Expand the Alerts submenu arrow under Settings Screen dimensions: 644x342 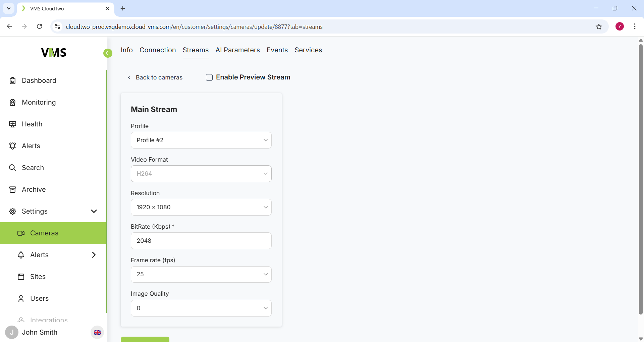pyautogui.click(x=94, y=255)
